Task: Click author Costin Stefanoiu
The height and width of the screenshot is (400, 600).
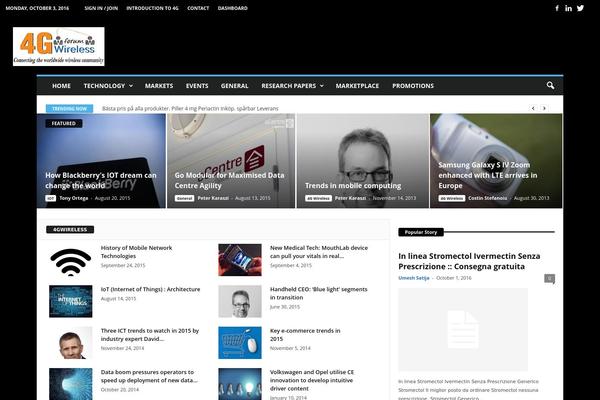Action: click(488, 198)
